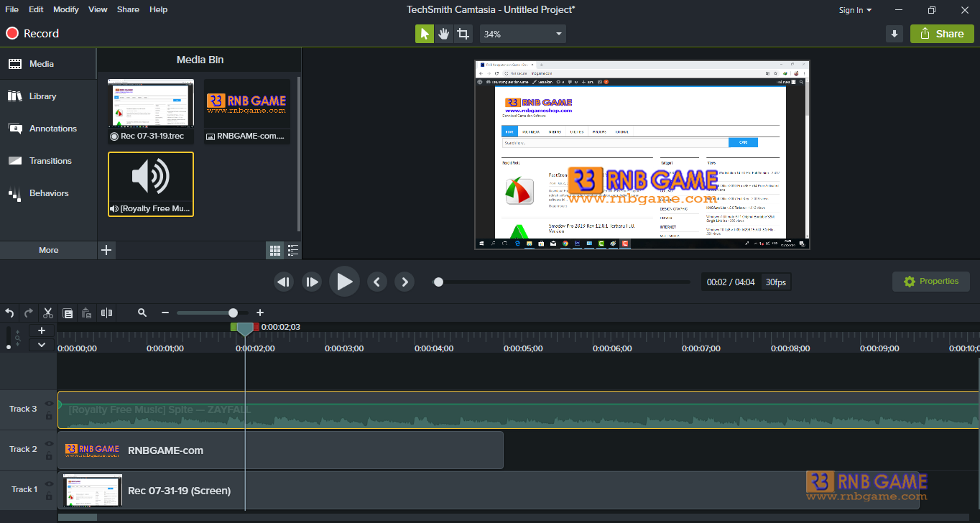Click the preview playback scrubber handle
The image size is (980, 523).
pyautogui.click(x=438, y=282)
